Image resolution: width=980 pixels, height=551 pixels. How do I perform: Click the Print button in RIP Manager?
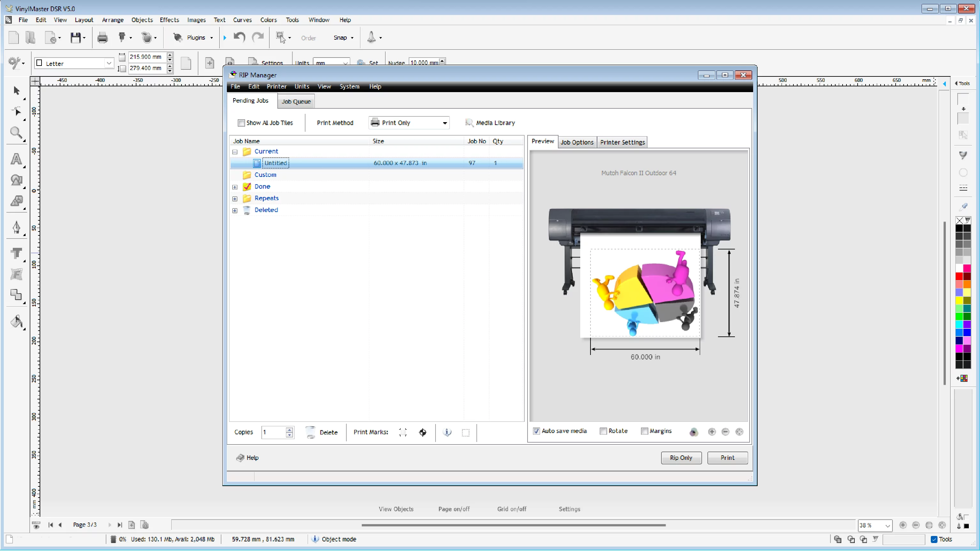point(727,458)
